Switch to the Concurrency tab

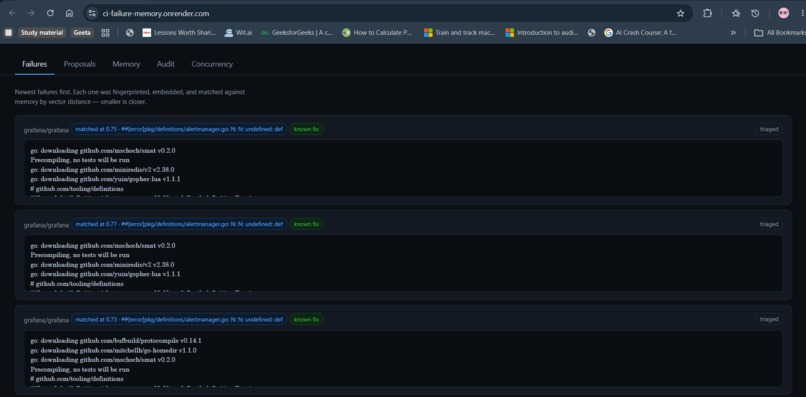[x=212, y=64]
